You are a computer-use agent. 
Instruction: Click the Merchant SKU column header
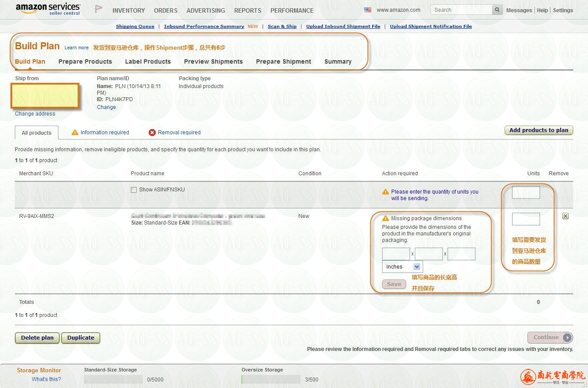pos(36,174)
